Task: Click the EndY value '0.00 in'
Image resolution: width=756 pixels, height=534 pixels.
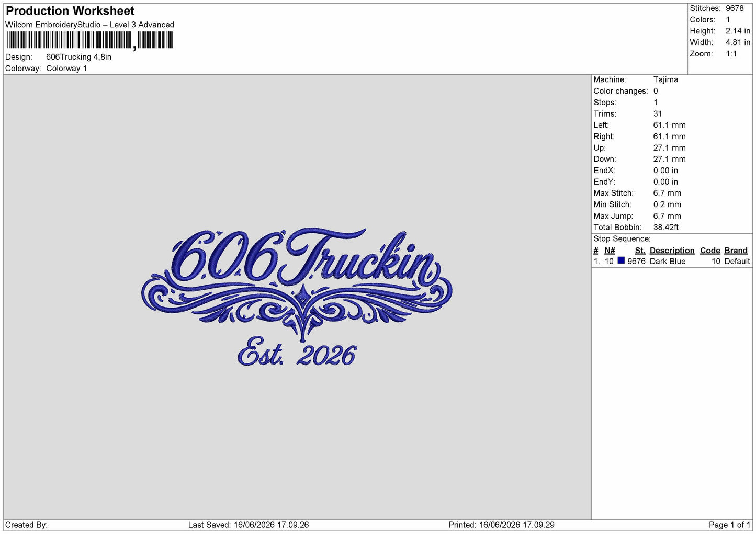Action: point(665,182)
